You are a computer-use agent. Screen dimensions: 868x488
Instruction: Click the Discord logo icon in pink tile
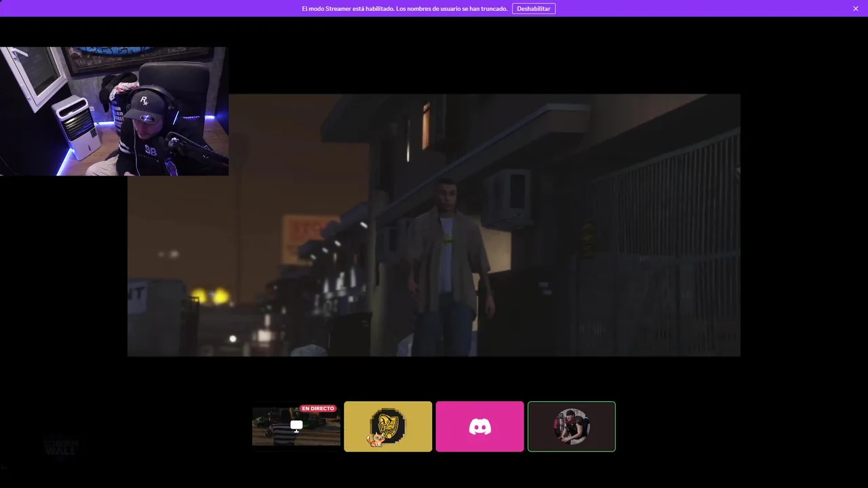tap(480, 426)
